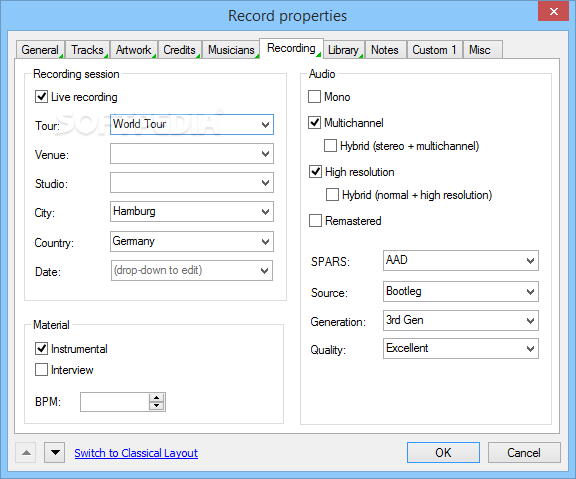Check Hybrid (normal + high resolution)
Image resolution: width=576 pixels, height=479 pixels.
332,194
